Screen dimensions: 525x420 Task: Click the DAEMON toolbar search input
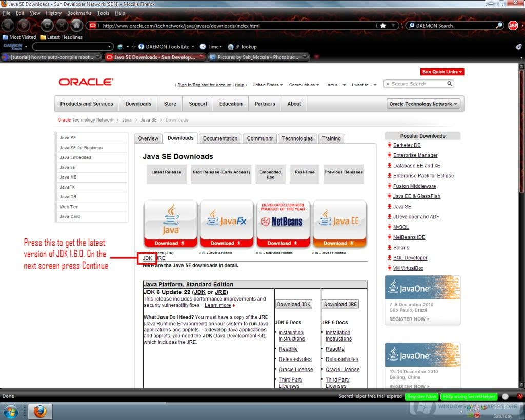coord(73,47)
